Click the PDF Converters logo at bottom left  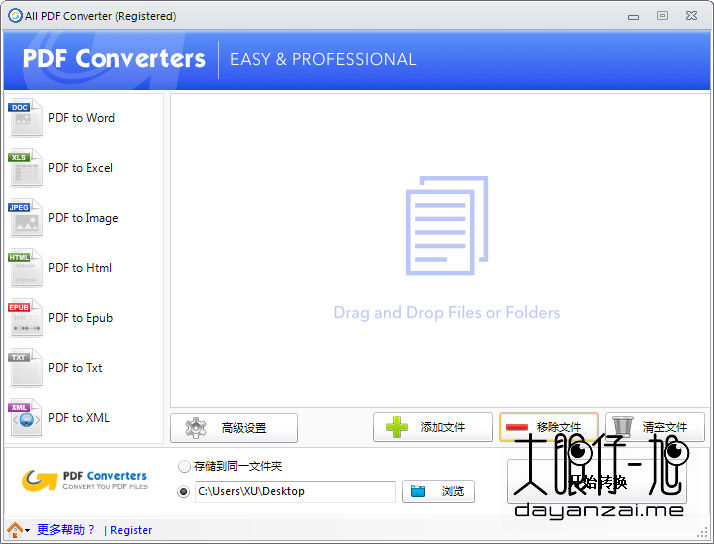pyautogui.click(x=85, y=481)
